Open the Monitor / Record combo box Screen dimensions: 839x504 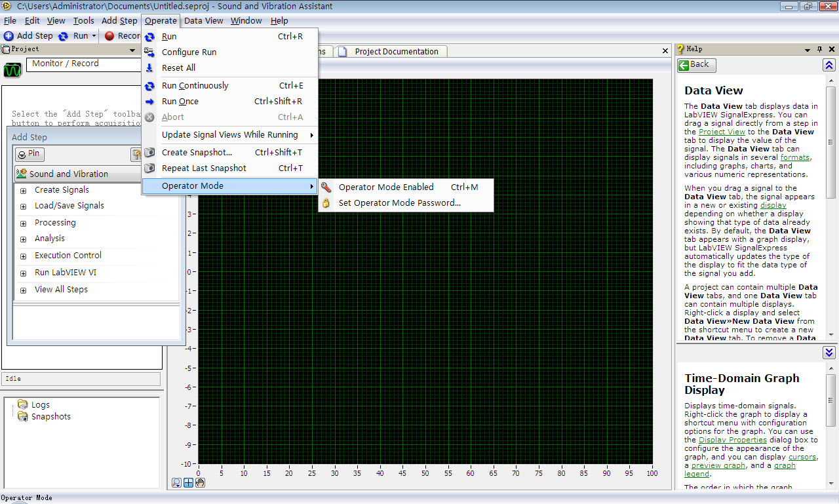click(84, 64)
